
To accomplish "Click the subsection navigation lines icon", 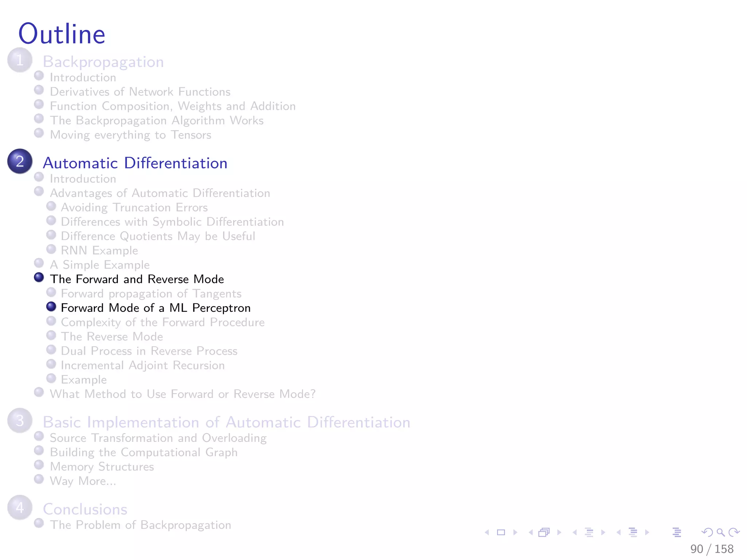I will click(x=589, y=533).
